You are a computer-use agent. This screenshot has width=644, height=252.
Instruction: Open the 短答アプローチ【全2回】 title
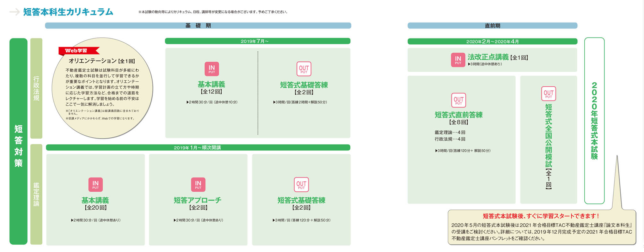pyautogui.click(x=198, y=200)
